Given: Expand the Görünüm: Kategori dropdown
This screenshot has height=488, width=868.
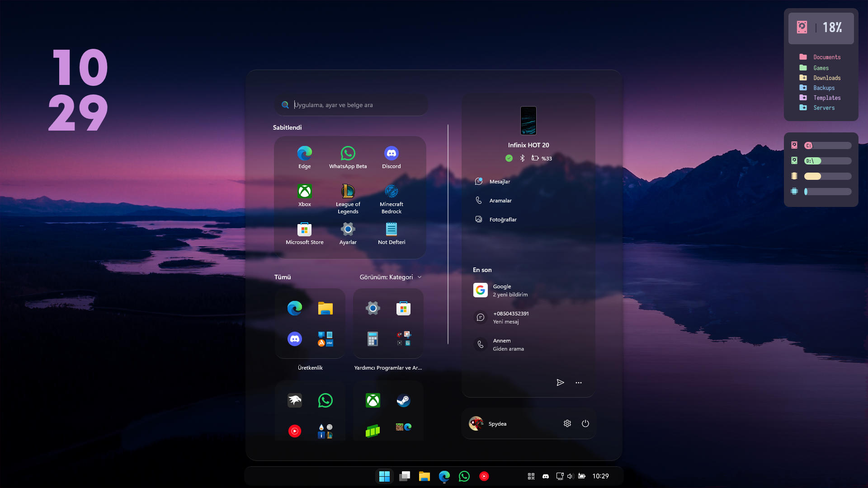Looking at the screenshot, I should 391,277.
